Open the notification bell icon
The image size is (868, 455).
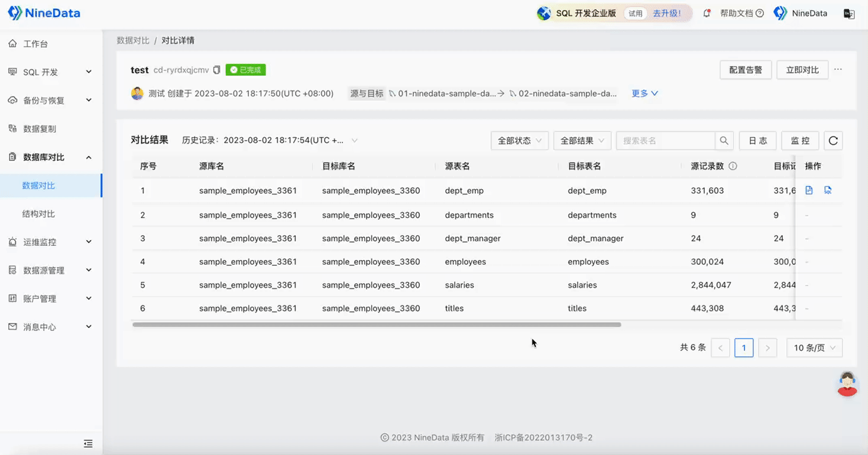(706, 13)
